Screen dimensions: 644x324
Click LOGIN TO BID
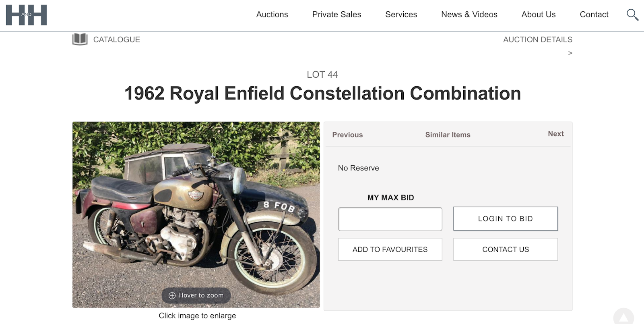[505, 218]
